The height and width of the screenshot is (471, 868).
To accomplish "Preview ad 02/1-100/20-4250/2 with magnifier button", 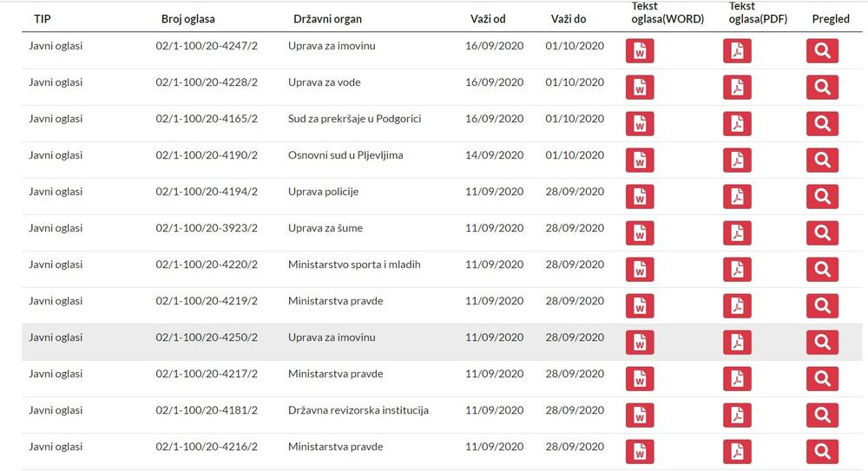I will pos(822,343).
